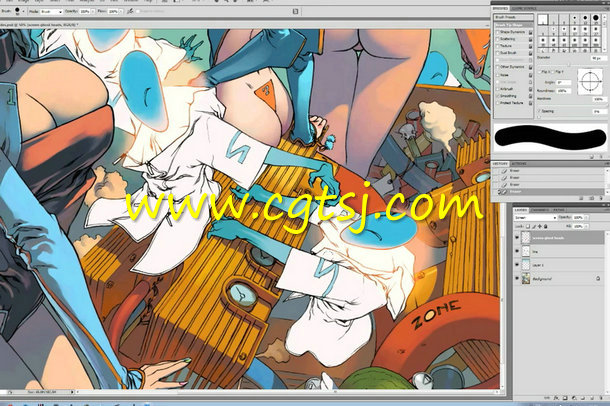610x406 pixels.
Task: Click the Angle input field
Action: click(x=563, y=82)
